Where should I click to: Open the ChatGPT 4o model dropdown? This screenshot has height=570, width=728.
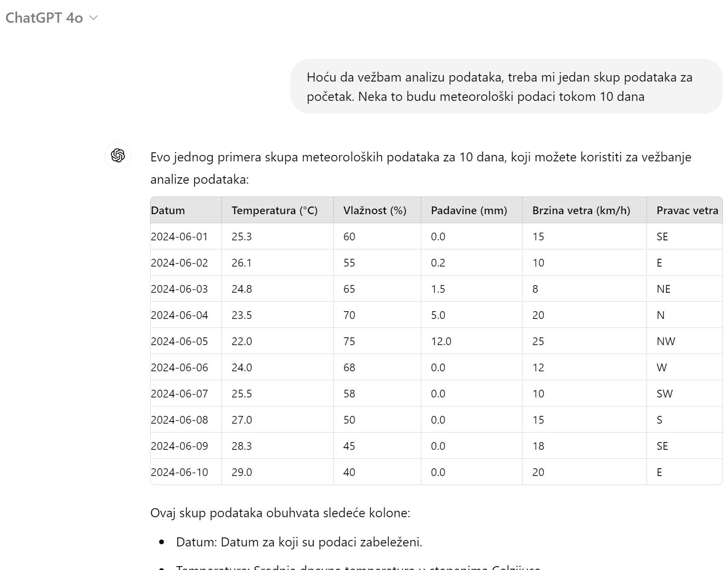click(x=51, y=18)
